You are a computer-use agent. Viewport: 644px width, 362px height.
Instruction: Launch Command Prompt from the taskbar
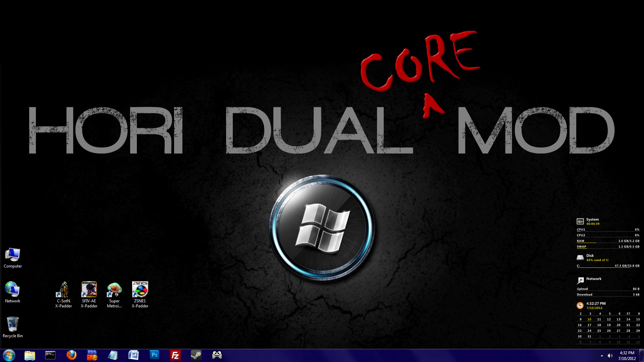coord(50,355)
